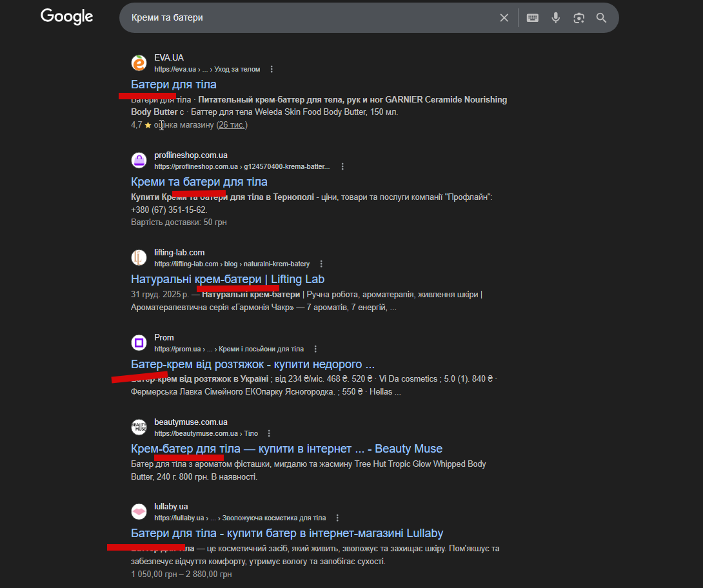The image size is (703, 588).
Task: Submit search with the magnifier icon
Action: pos(601,18)
